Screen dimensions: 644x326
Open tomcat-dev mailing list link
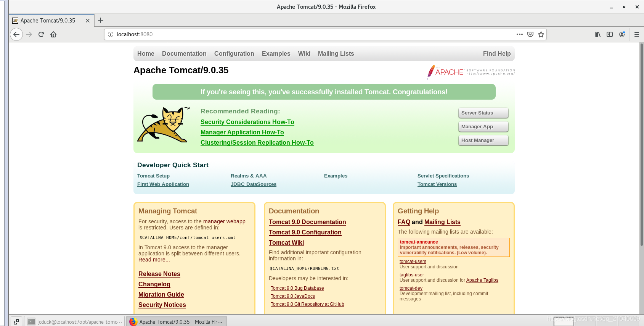411,288
